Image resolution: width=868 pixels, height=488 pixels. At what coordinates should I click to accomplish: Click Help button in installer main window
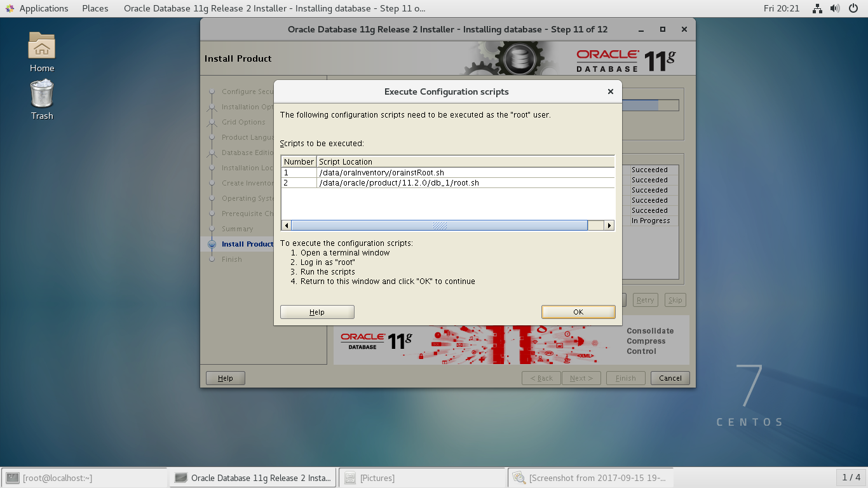pos(226,378)
